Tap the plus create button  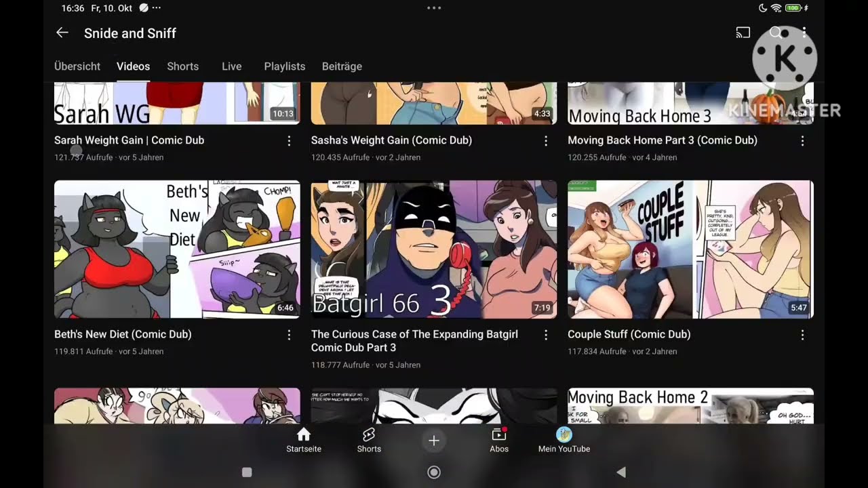(434, 441)
